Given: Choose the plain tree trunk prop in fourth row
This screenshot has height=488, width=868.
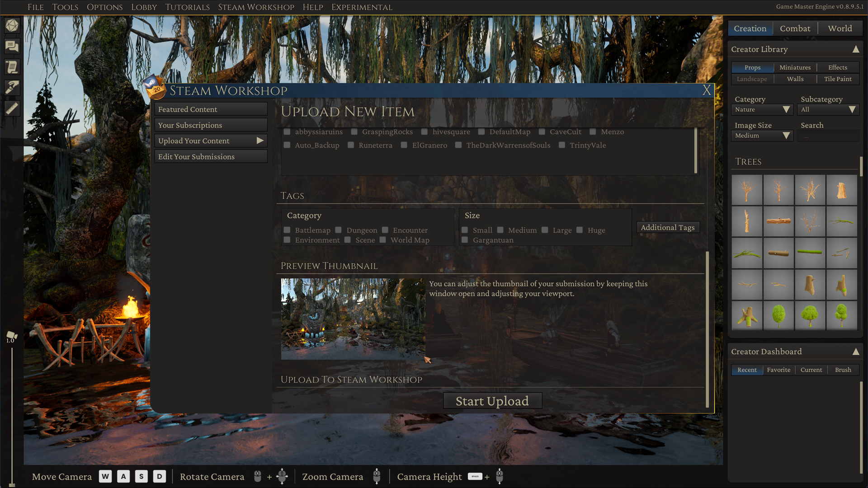Looking at the screenshot, I should coord(810,285).
